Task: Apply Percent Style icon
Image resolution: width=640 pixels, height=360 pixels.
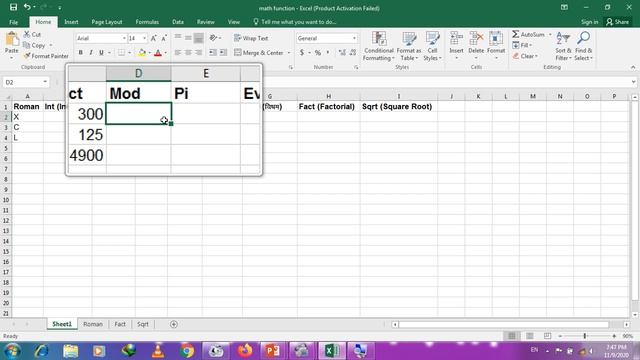Action: (x=318, y=53)
